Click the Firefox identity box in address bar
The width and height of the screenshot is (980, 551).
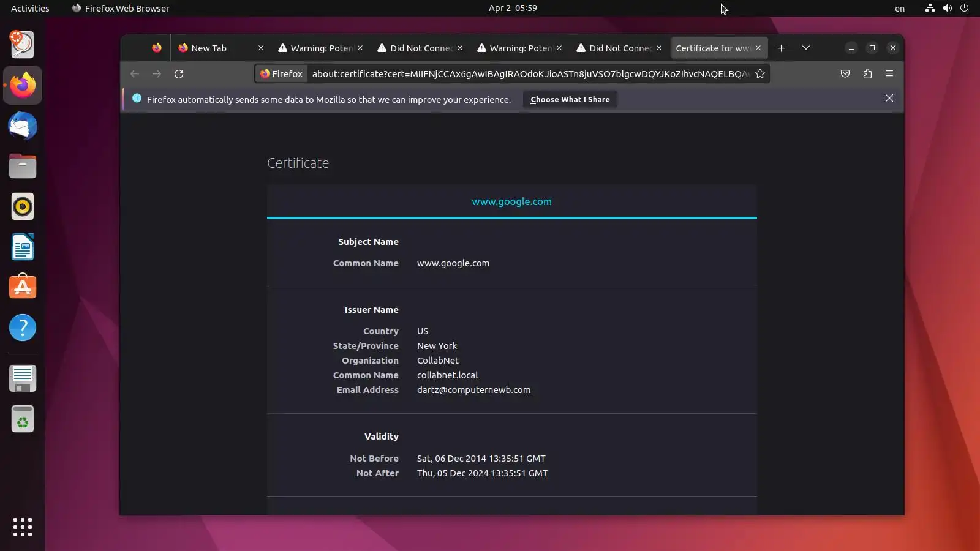click(281, 74)
